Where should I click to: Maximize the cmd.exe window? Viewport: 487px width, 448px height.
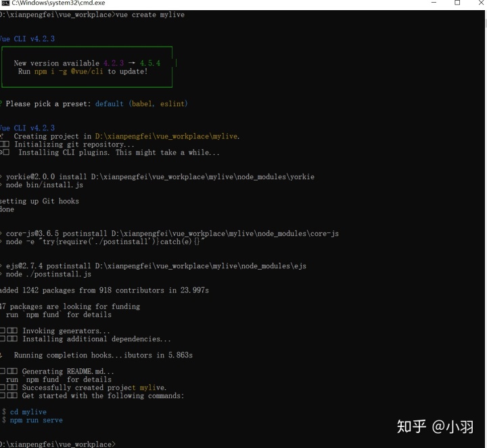457,3
